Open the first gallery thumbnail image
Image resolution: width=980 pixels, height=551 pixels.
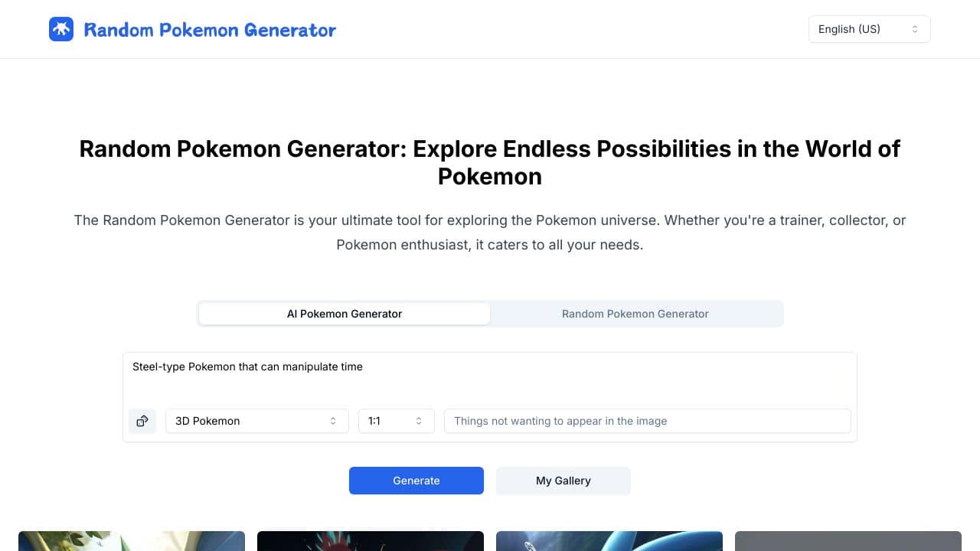click(x=132, y=541)
